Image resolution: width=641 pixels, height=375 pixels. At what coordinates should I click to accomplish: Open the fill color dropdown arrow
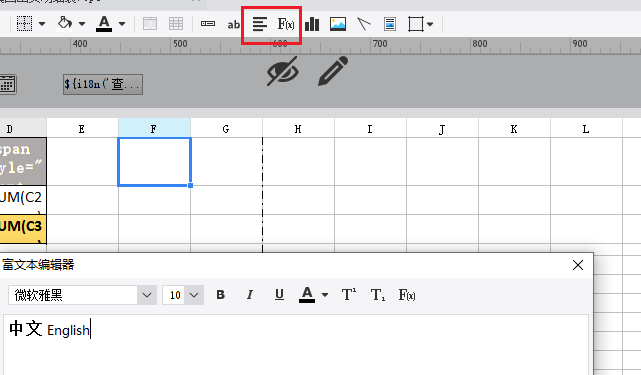point(82,24)
